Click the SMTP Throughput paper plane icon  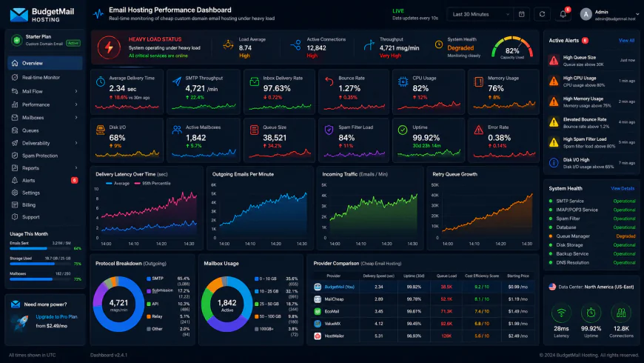pyautogui.click(x=177, y=81)
